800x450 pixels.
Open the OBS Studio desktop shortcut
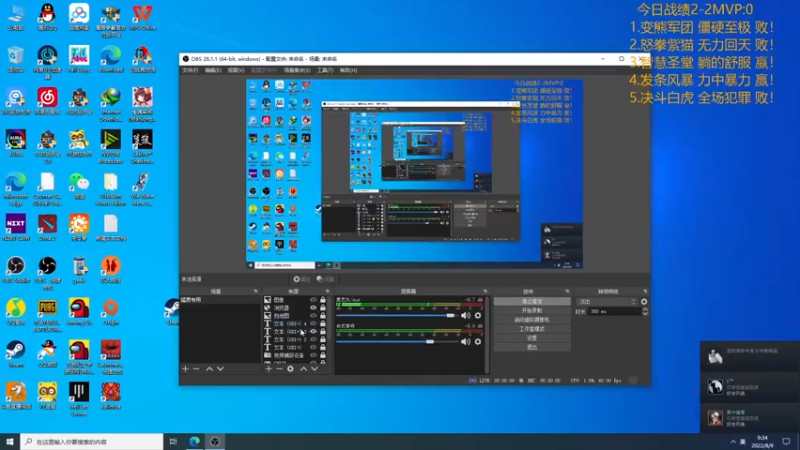[16, 270]
